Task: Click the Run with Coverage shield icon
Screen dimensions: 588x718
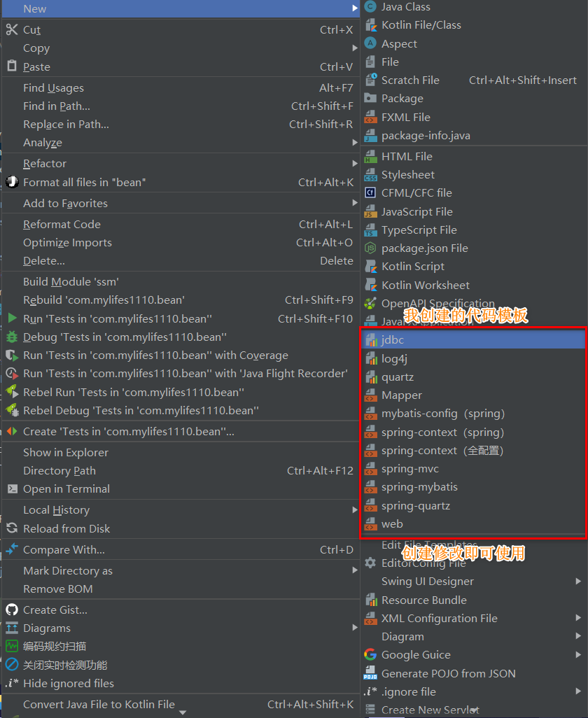Action: pos(12,356)
